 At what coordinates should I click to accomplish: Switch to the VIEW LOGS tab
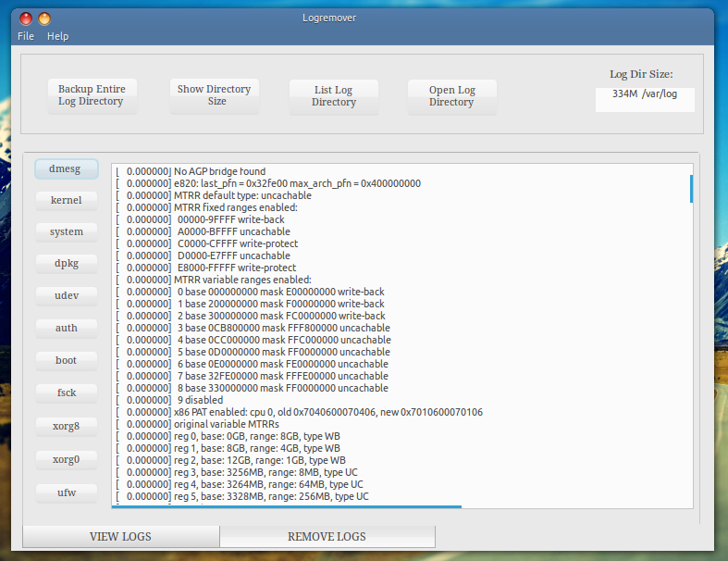coord(120,536)
